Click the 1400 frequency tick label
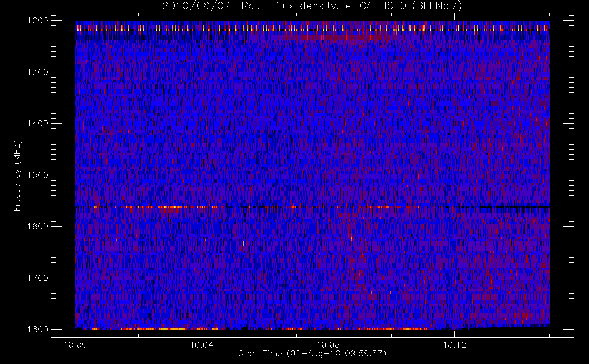The width and height of the screenshot is (589, 364). pyautogui.click(x=38, y=123)
